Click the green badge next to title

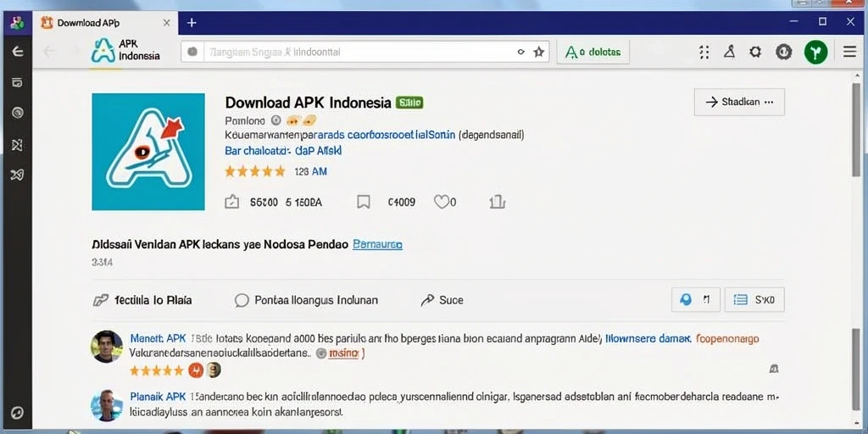click(x=409, y=103)
